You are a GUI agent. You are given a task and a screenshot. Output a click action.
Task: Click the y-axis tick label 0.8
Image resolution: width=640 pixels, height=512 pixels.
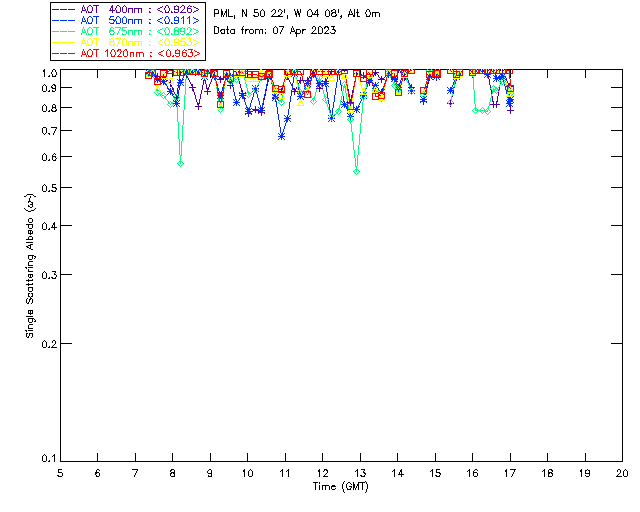click(49, 108)
